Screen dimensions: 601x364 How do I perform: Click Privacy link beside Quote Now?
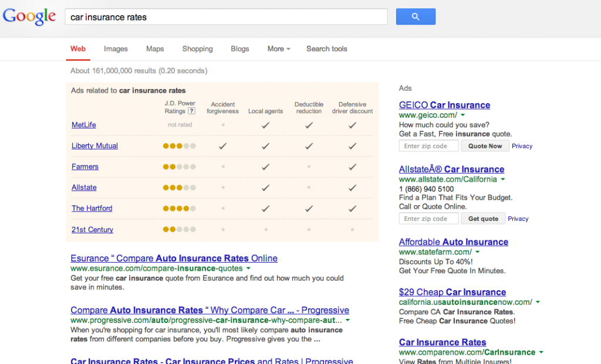point(522,146)
